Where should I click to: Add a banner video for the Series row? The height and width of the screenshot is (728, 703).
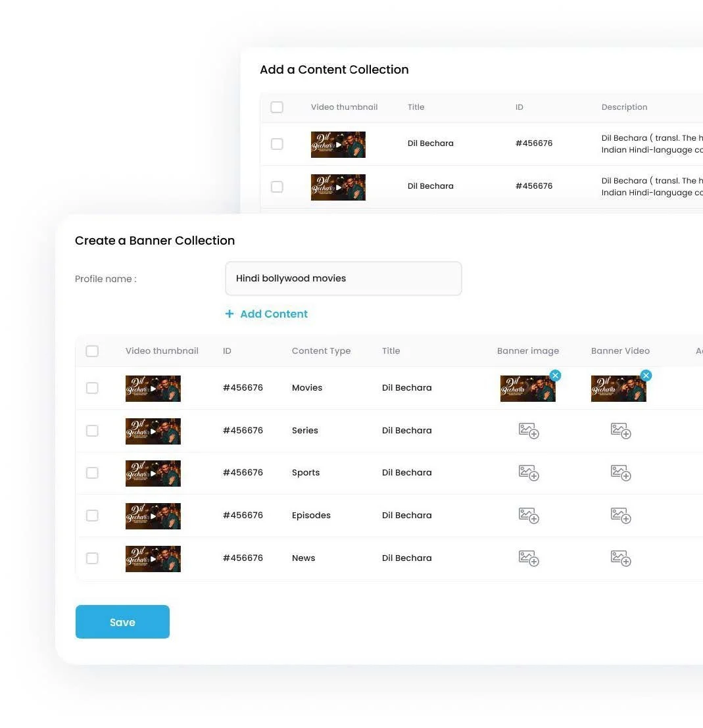620,430
